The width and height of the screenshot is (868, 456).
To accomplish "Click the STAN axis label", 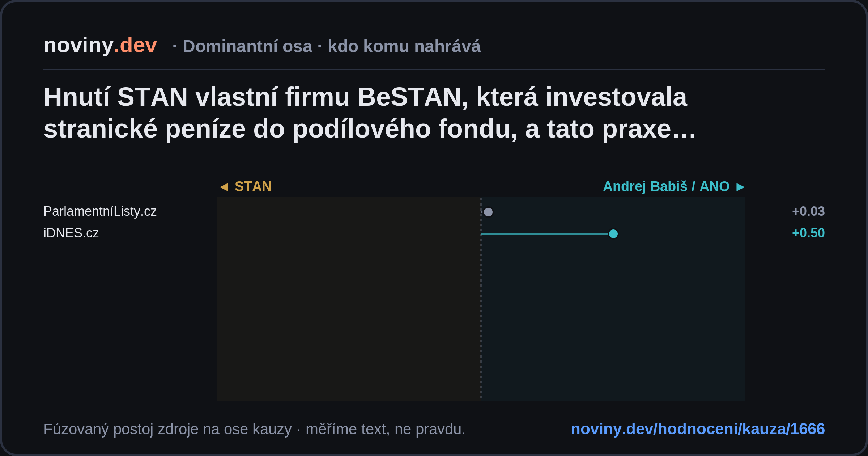I will coord(253,186).
